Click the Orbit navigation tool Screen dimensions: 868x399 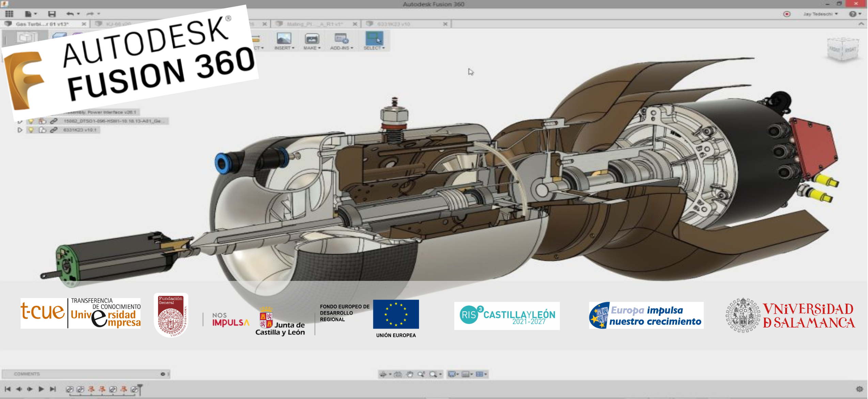click(x=383, y=374)
